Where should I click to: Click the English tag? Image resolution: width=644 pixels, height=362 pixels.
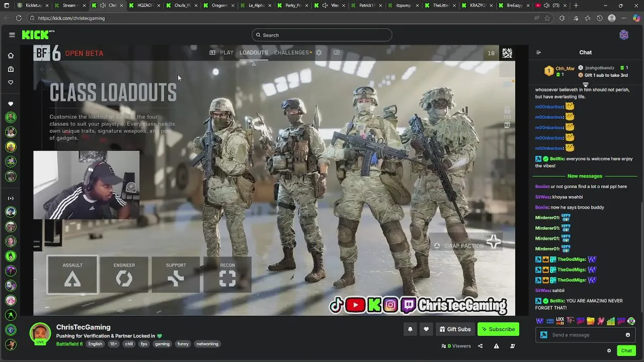pos(95,344)
